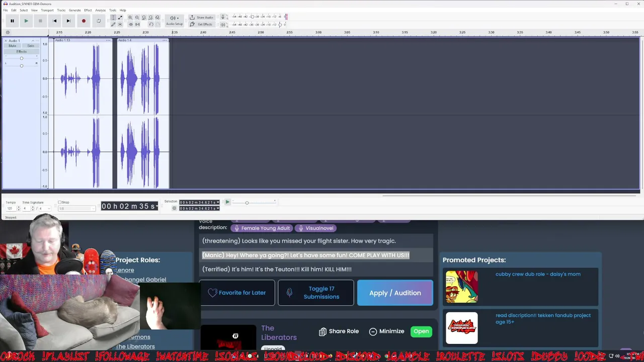Click the record meter microphone icon

tap(223, 17)
